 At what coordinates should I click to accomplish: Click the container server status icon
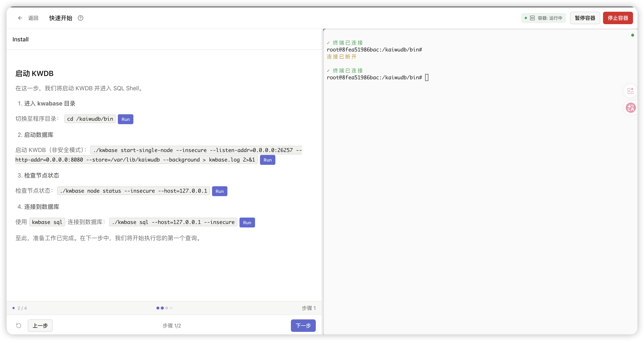click(x=532, y=18)
